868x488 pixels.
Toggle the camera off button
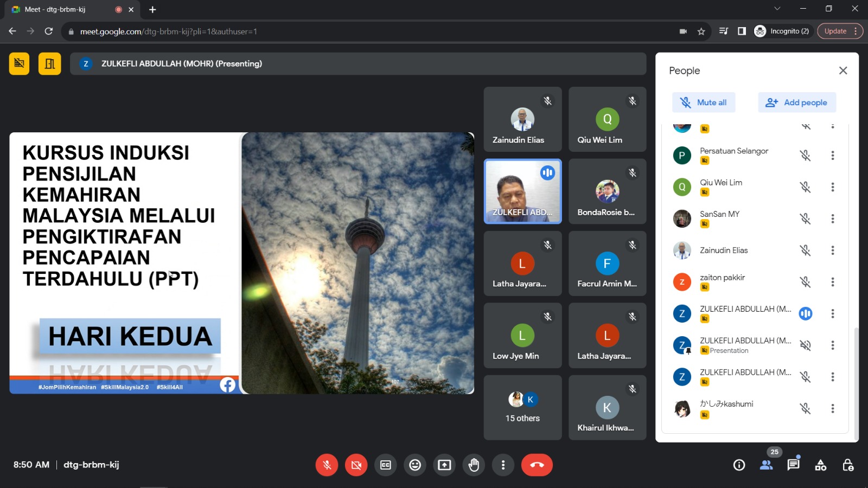point(356,465)
